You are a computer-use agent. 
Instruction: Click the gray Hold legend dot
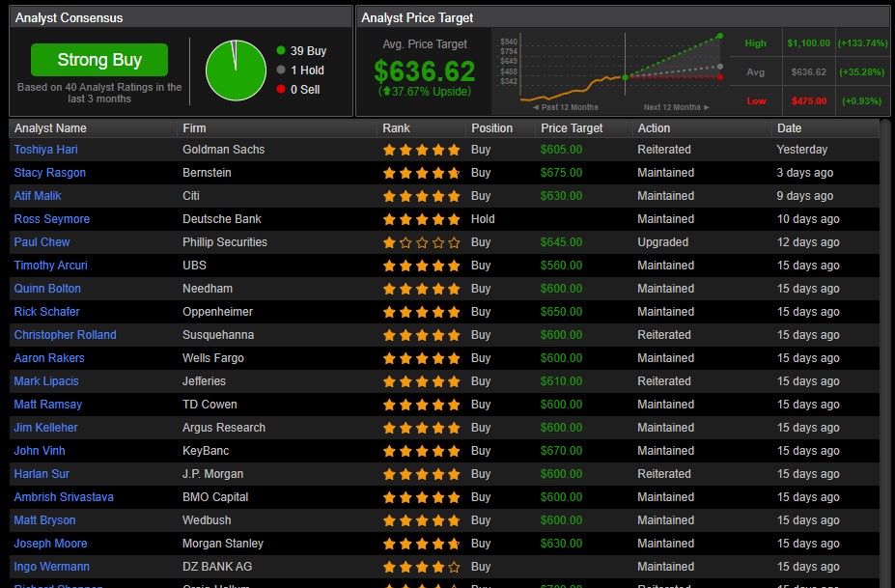[281, 70]
